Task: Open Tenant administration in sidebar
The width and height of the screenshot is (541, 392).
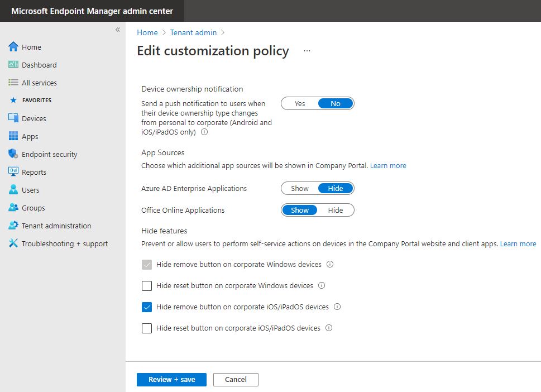Action: (56, 226)
